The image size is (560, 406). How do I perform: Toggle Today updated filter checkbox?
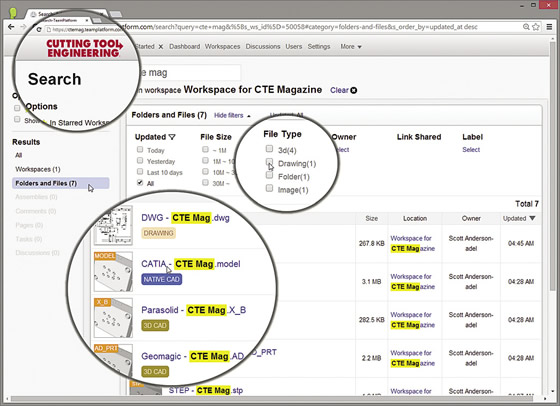coord(140,149)
